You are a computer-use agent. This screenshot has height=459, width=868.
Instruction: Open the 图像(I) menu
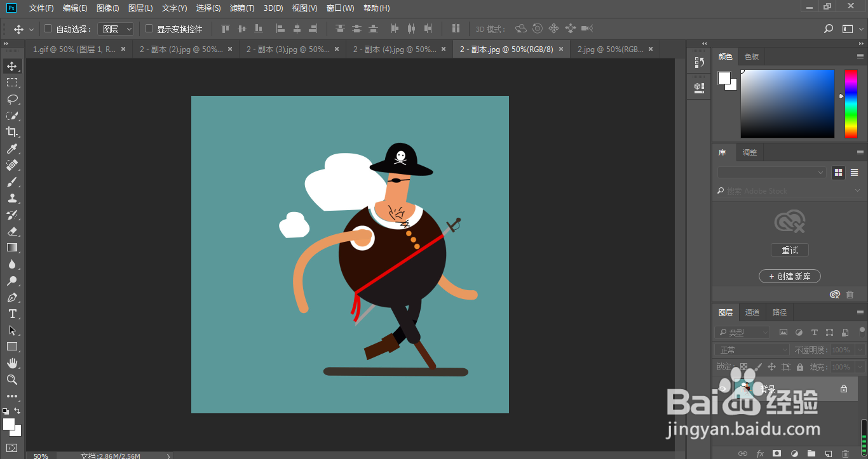pos(108,8)
